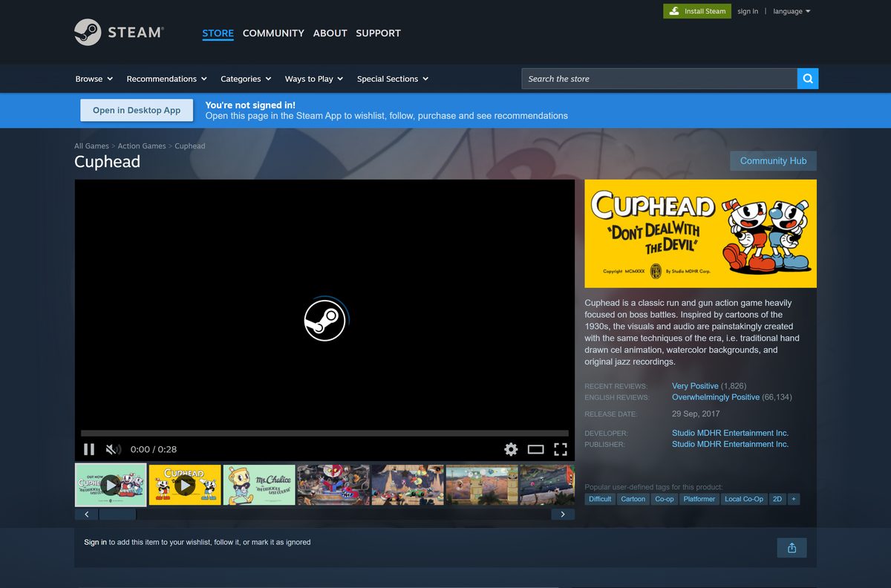Click publisher Studio MDHR Entertainment Inc.
891x588 pixels.
tap(730, 444)
